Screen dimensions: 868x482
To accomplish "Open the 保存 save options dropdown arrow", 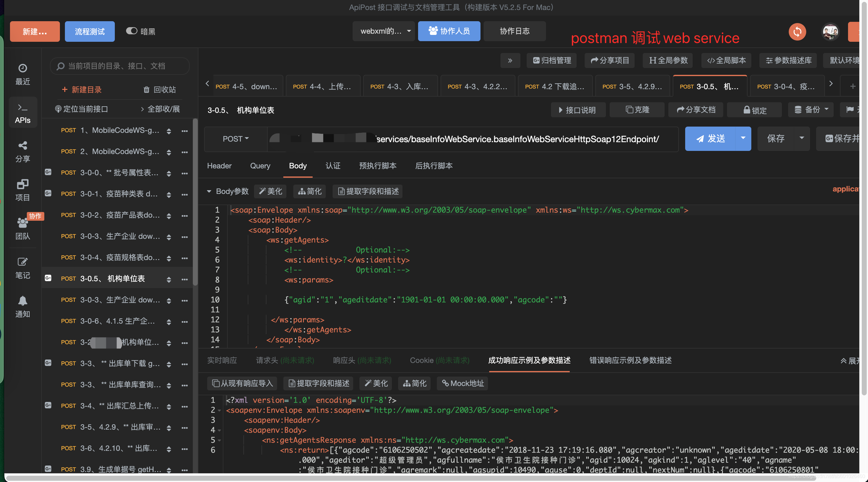I will [x=802, y=138].
